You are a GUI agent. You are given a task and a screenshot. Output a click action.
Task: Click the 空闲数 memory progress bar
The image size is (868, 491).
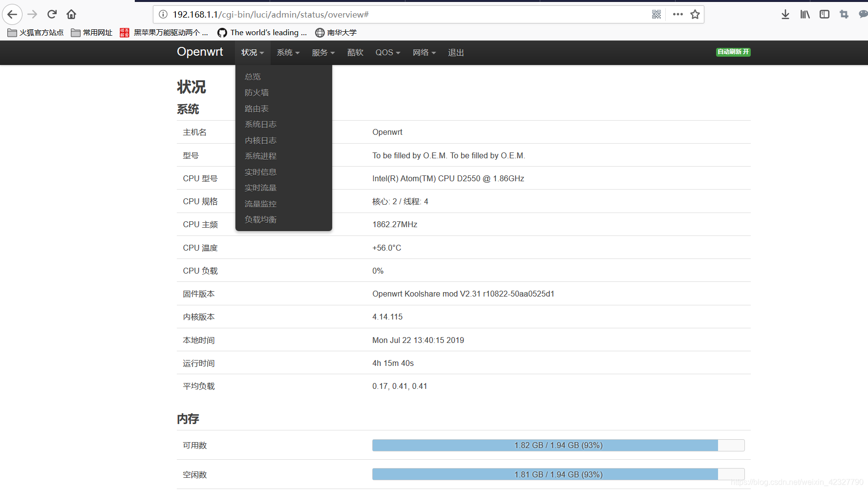click(558, 474)
